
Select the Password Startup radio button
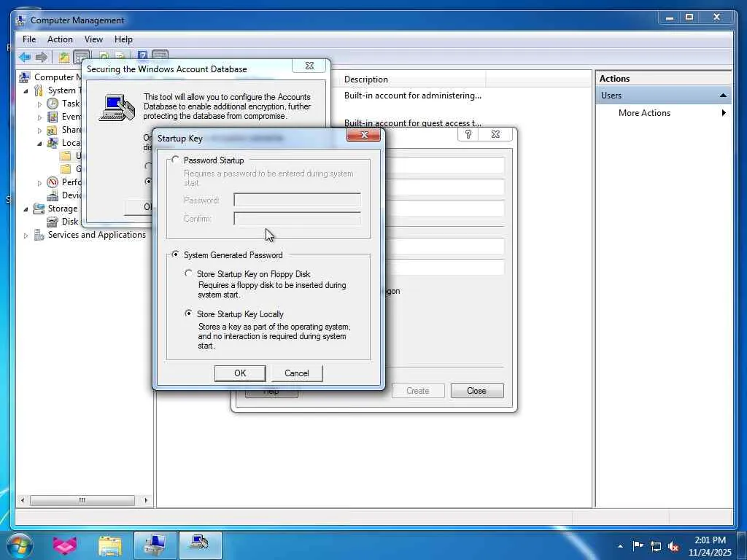[176, 160]
